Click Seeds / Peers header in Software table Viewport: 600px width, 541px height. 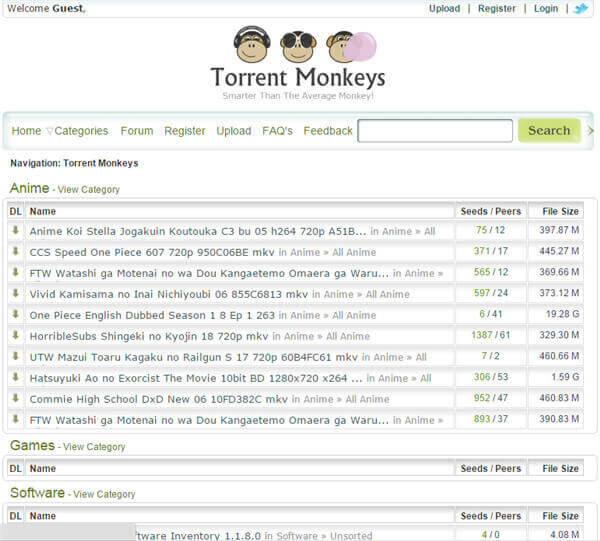(x=491, y=516)
